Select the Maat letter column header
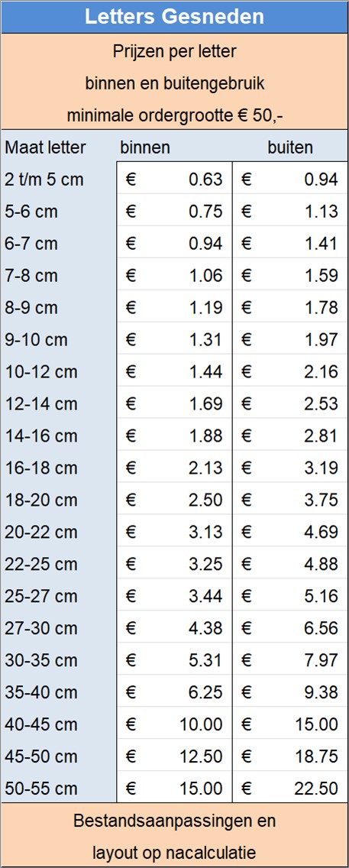Image resolution: width=349 pixels, height=868 pixels. [45, 147]
